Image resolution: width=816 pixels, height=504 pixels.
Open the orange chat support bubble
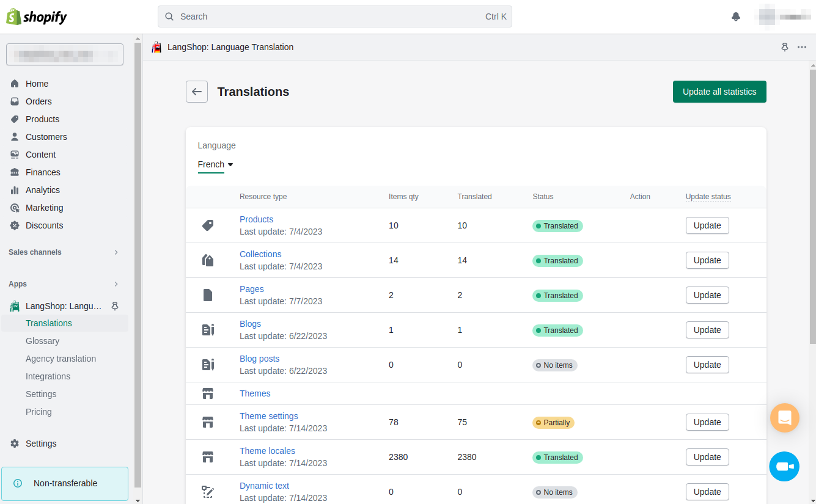[x=785, y=418]
